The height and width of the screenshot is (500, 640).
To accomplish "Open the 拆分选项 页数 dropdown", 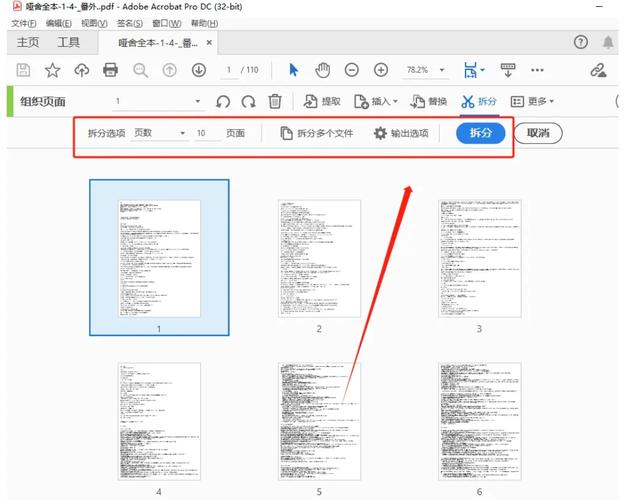I will tap(159, 133).
